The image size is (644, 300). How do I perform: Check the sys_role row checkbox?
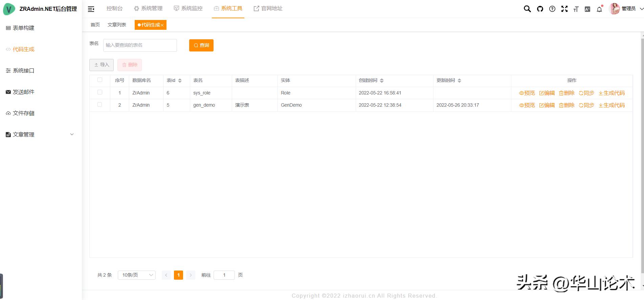coord(99,92)
